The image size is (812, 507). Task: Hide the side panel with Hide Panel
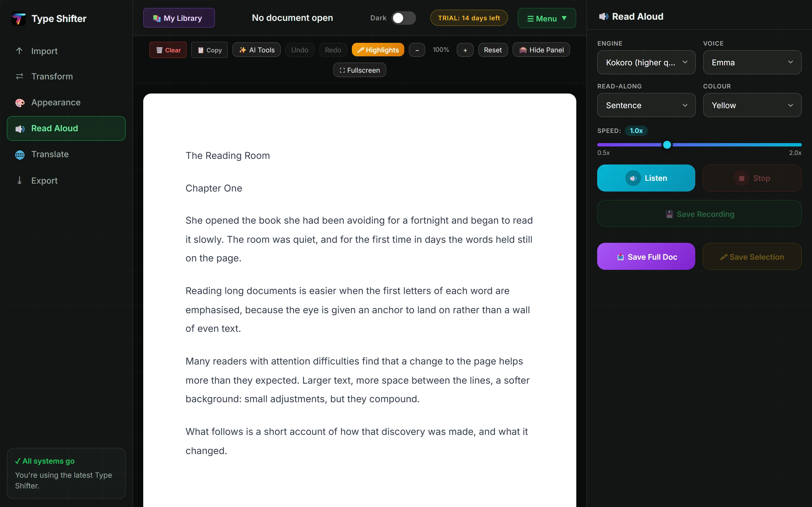click(541, 50)
